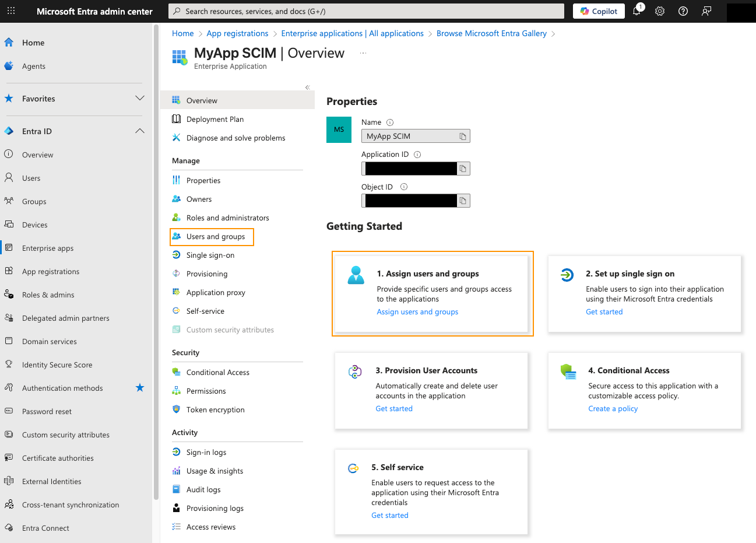Screen dimensions: 756x543
Task: Click the Diagnose and solve problems wrench icon
Action: point(176,138)
